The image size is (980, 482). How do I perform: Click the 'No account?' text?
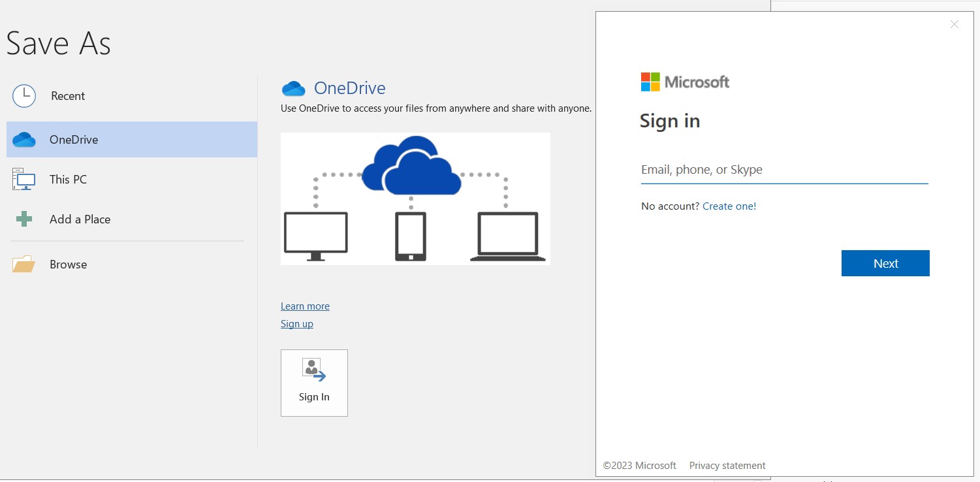tap(670, 206)
